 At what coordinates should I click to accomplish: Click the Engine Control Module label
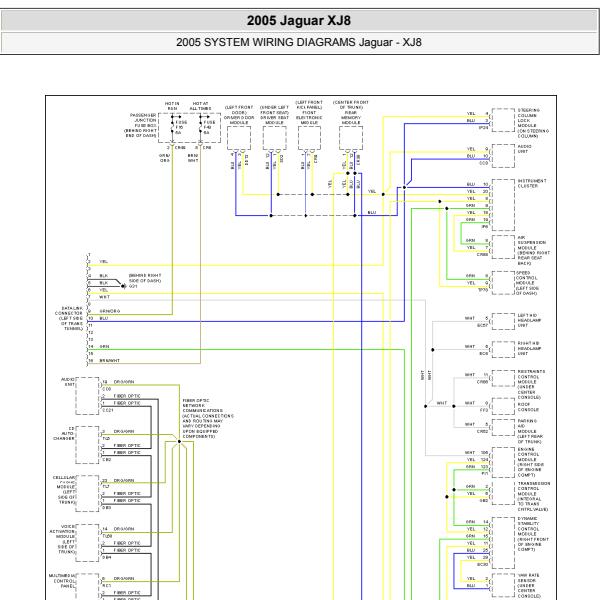529,462
